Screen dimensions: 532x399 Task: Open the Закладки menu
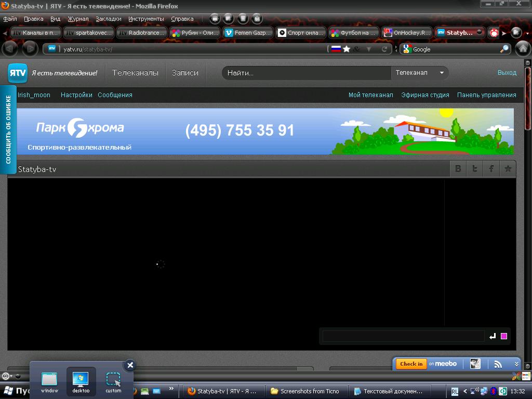click(x=108, y=19)
